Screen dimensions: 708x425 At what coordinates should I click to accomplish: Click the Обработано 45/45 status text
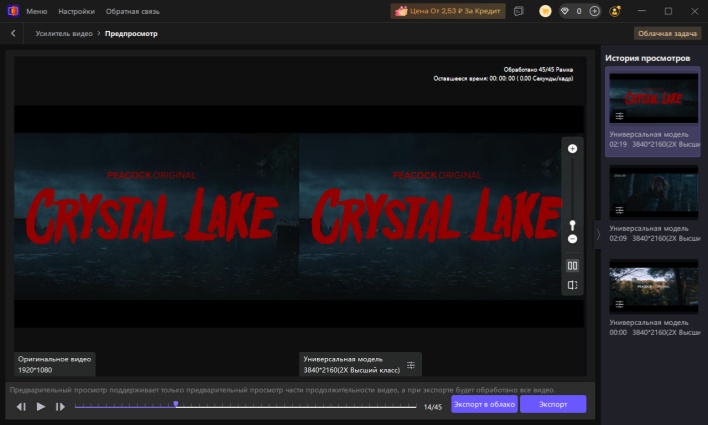pyautogui.click(x=538, y=70)
